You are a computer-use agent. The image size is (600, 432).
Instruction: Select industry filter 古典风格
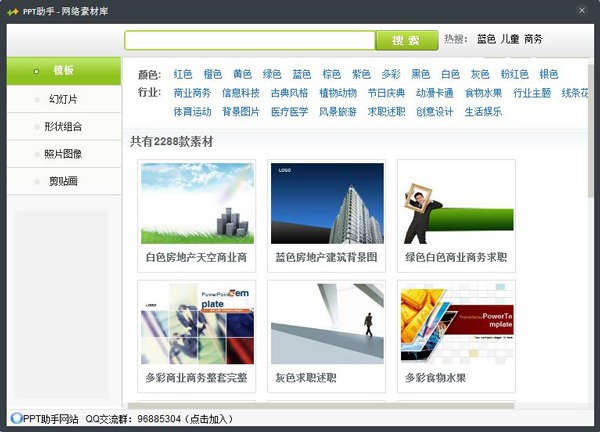point(289,93)
